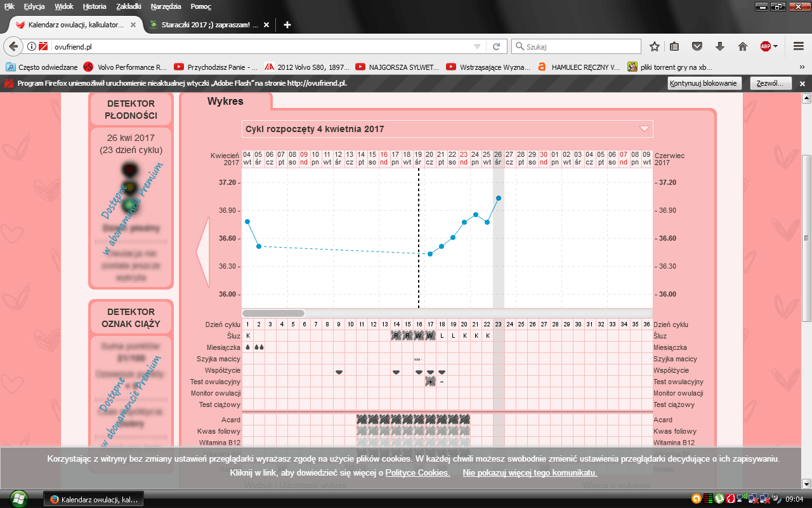Open the Zezwól... dropdown button

coord(771,83)
